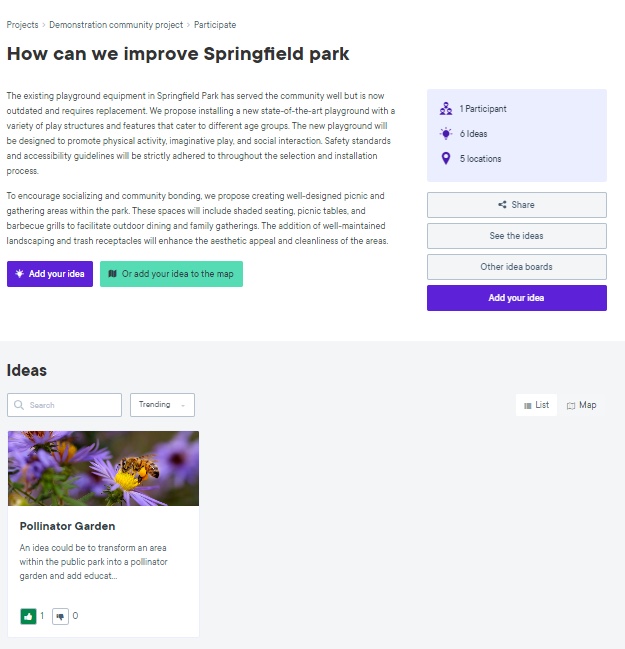625x649 pixels.
Task: Click the thumbs up vote icon
Action: [28, 616]
